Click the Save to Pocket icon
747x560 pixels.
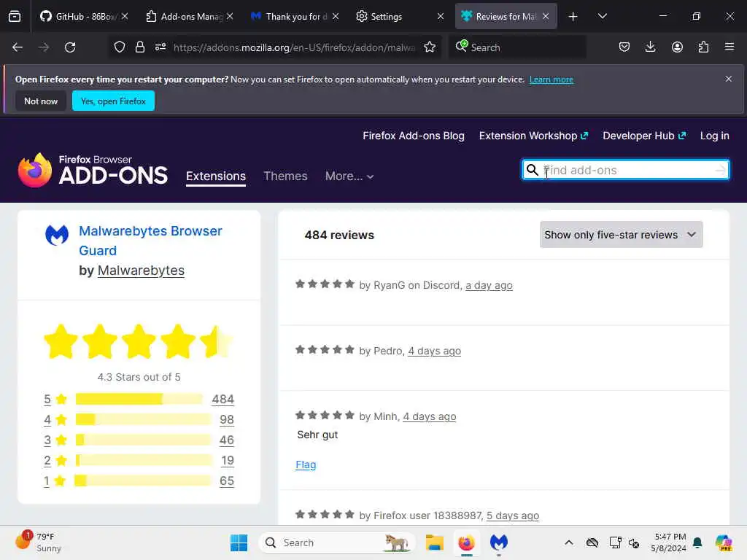click(x=624, y=47)
